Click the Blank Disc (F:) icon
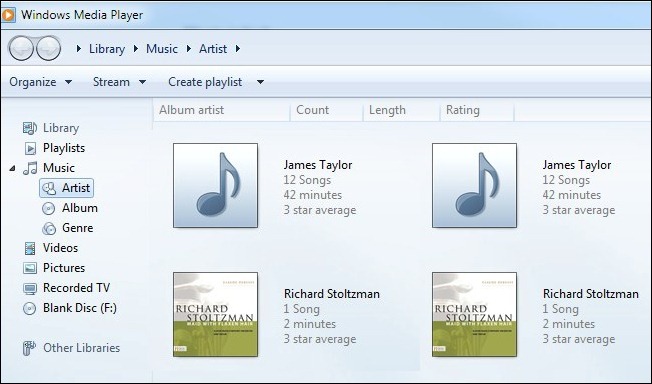652x384 pixels. (x=30, y=308)
